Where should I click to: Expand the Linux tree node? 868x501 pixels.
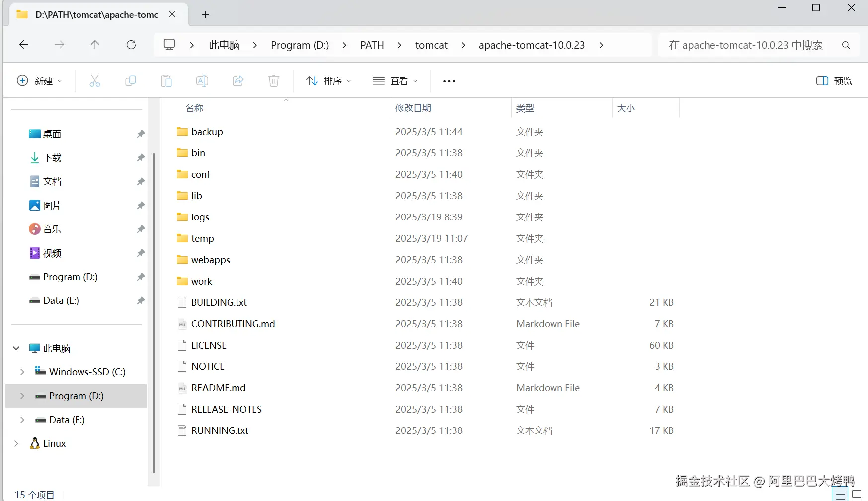point(16,443)
